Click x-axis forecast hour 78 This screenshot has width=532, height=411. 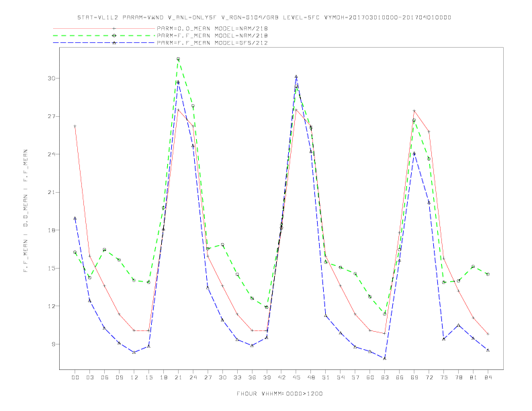[x=459, y=377]
